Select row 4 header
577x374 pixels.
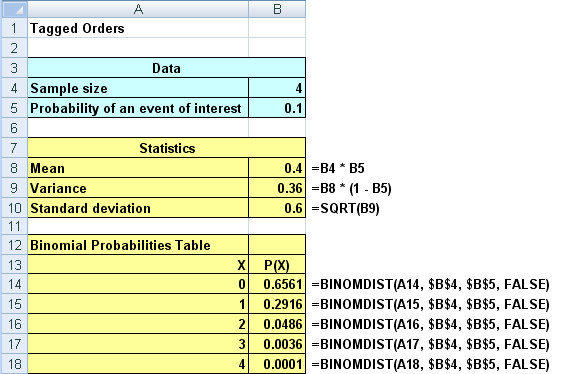tap(15, 88)
